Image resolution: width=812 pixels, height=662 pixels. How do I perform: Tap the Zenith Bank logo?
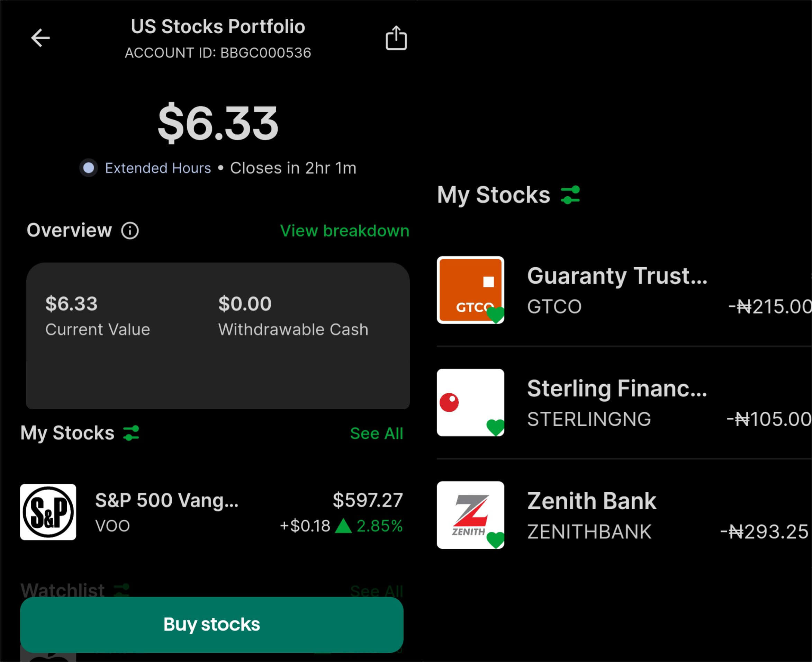point(470,515)
